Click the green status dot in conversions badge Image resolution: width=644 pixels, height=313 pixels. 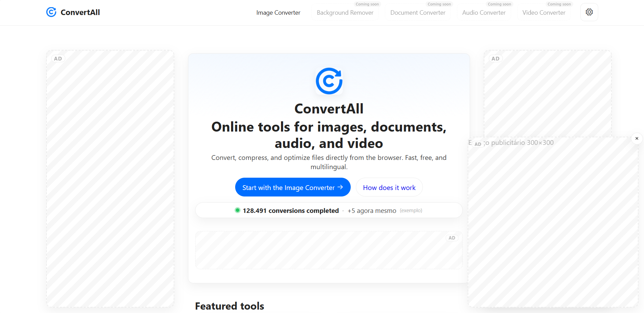237,210
